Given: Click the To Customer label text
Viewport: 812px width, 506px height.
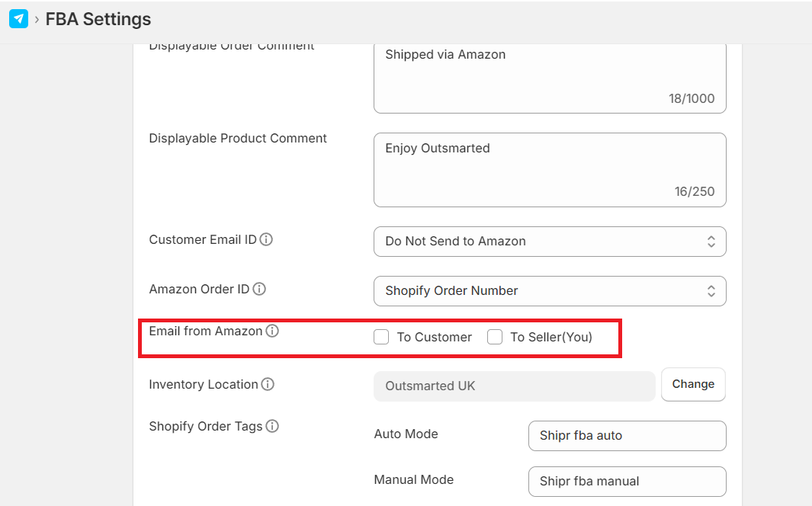Looking at the screenshot, I should 435,337.
